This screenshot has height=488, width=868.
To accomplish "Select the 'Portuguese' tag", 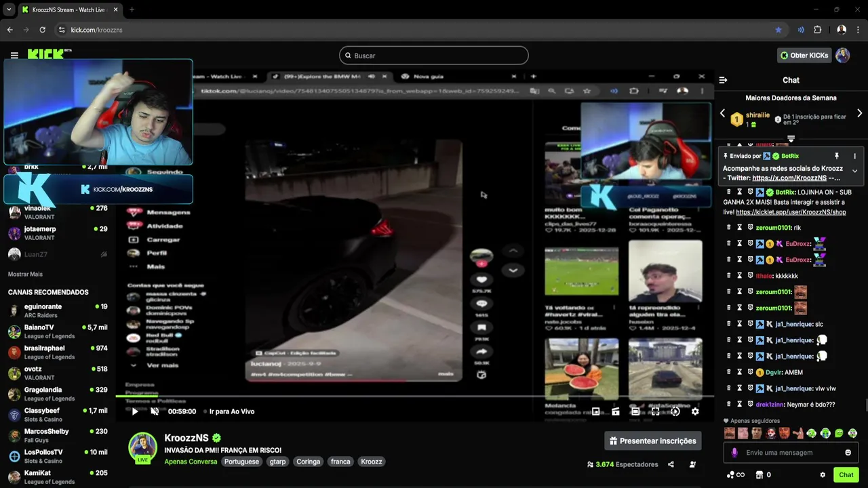I will pyautogui.click(x=242, y=462).
